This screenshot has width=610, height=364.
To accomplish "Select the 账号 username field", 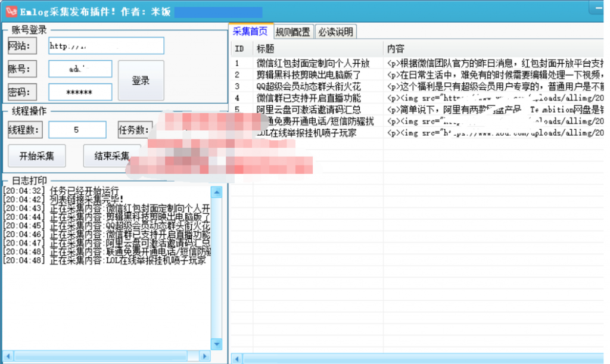I will pyautogui.click(x=80, y=69).
